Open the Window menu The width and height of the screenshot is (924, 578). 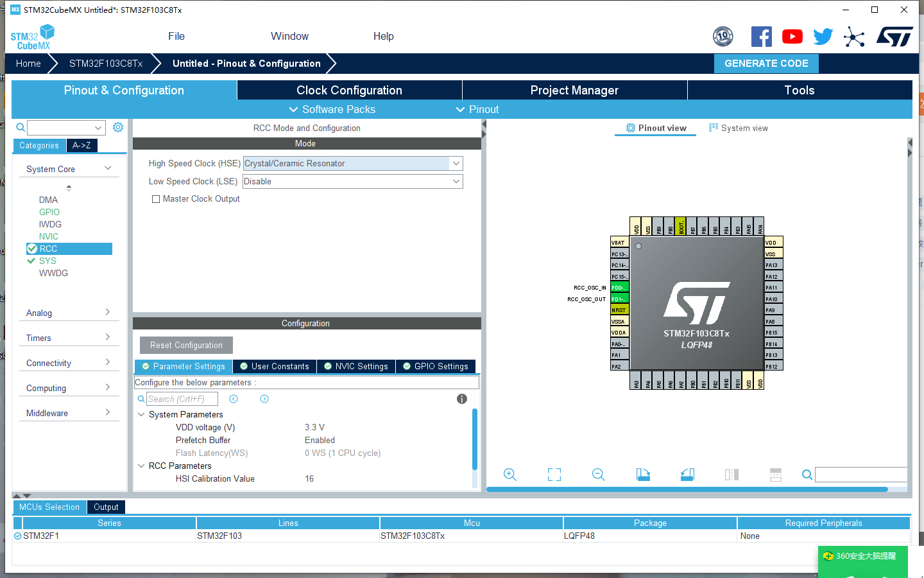(289, 36)
